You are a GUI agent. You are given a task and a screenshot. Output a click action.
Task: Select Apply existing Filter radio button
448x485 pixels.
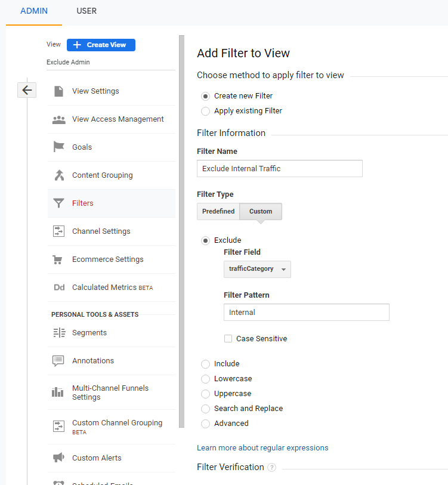(206, 111)
